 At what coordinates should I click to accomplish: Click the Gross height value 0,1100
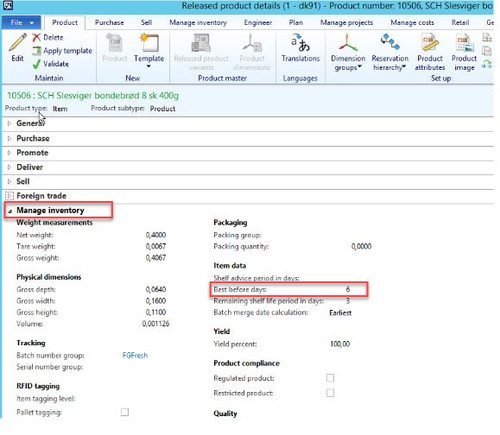click(156, 312)
